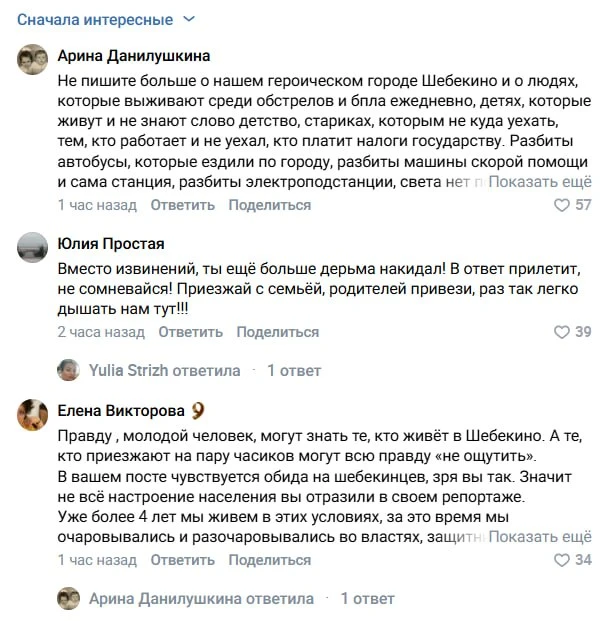Screen dimensions: 610x621
Task: Like Елена Викторова's comment heart icon
Action: coord(561,560)
